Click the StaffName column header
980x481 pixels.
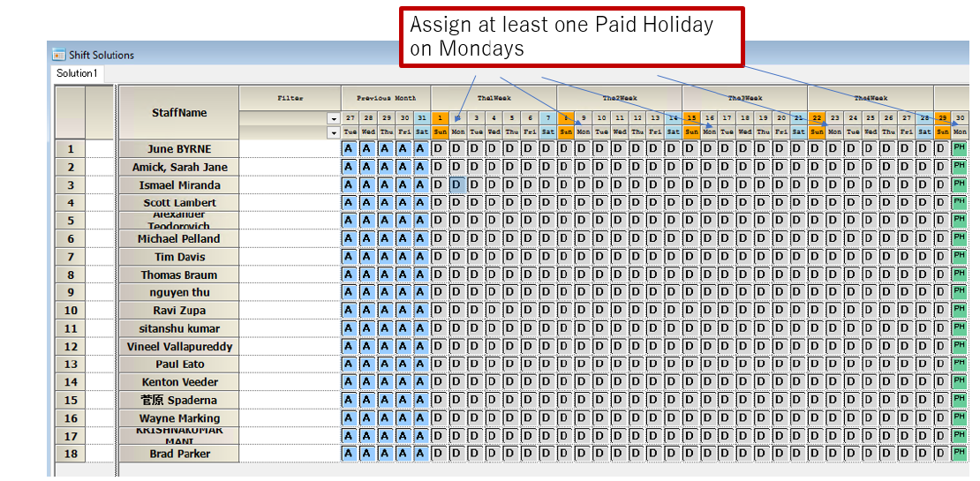pyautogui.click(x=179, y=112)
